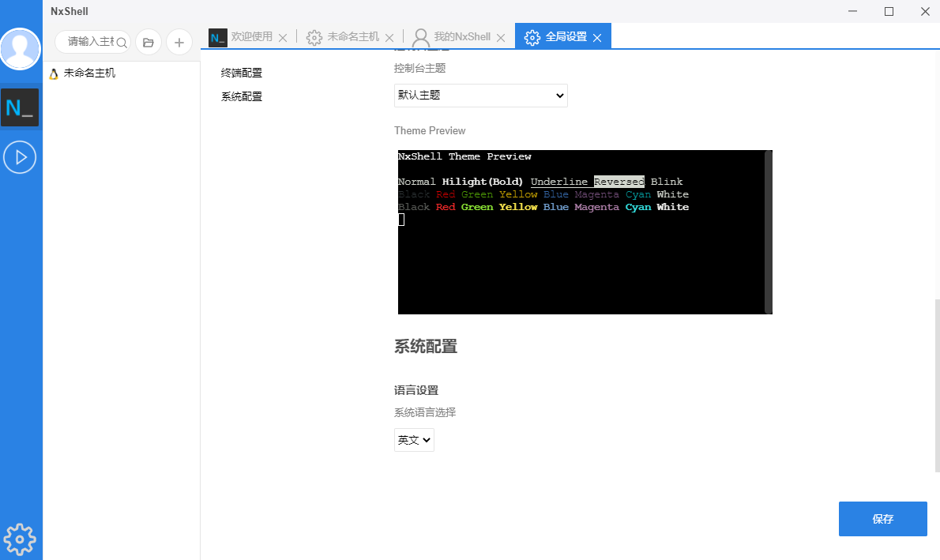Jump to 终端配置 section
Image resolution: width=940 pixels, height=560 pixels.
click(x=242, y=73)
